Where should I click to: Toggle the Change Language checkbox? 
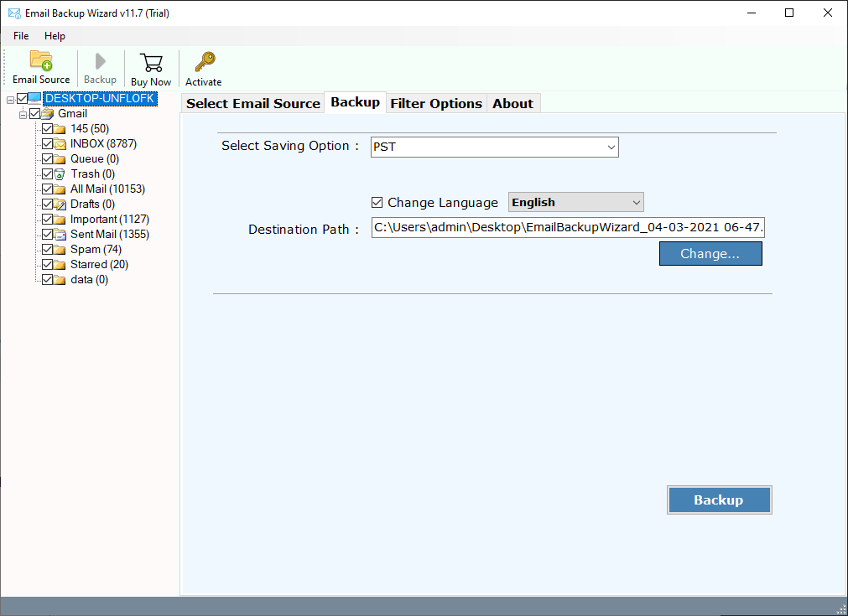[x=377, y=203]
